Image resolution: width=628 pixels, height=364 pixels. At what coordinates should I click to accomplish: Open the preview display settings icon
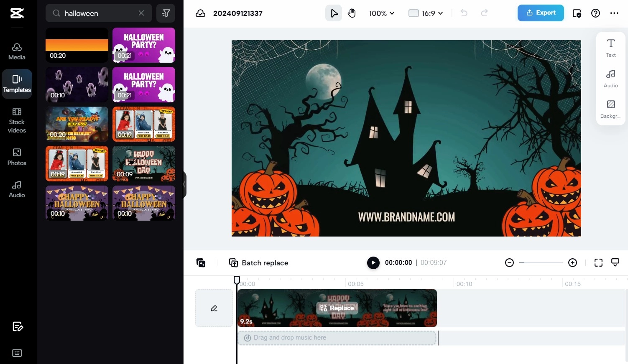(615, 262)
